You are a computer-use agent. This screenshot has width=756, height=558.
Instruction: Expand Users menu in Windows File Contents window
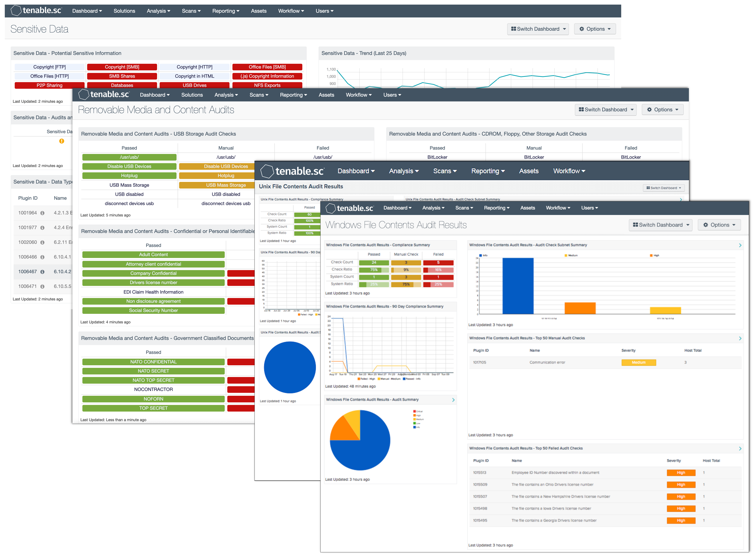tap(590, 208)
